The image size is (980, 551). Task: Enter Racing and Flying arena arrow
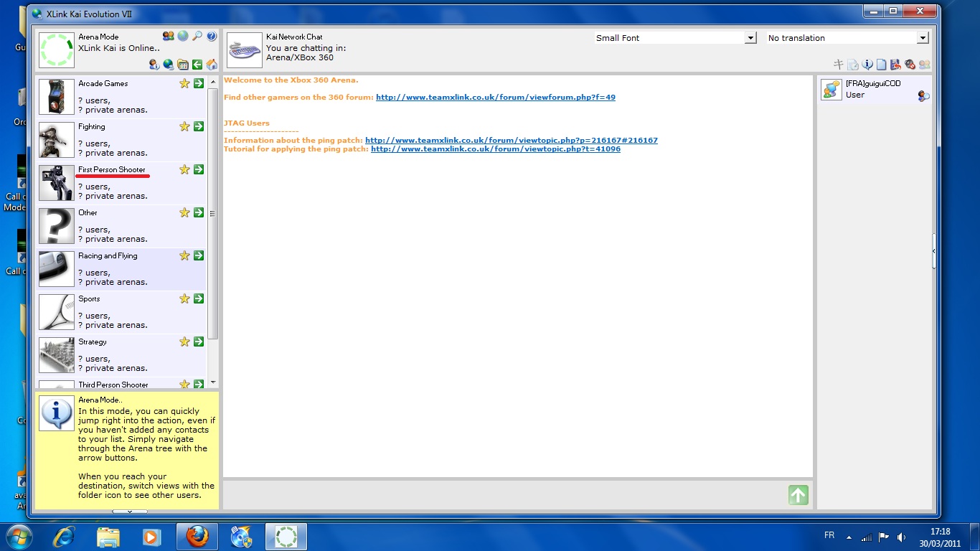click(199, 255)
